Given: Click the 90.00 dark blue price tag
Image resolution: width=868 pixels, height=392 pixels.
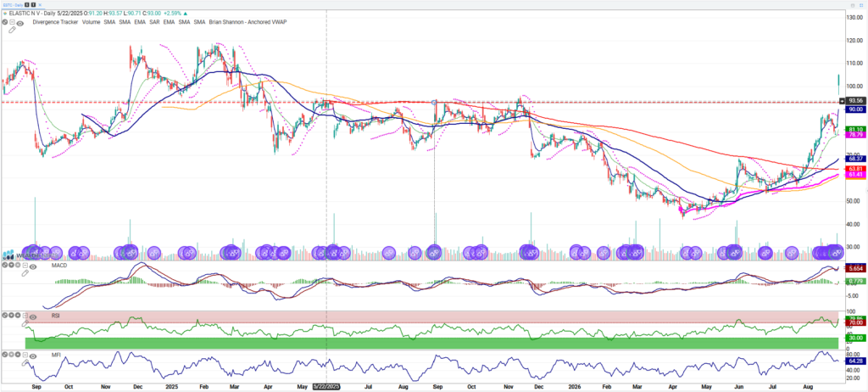Looking at the screenshot, I should (x=856, y=109).
